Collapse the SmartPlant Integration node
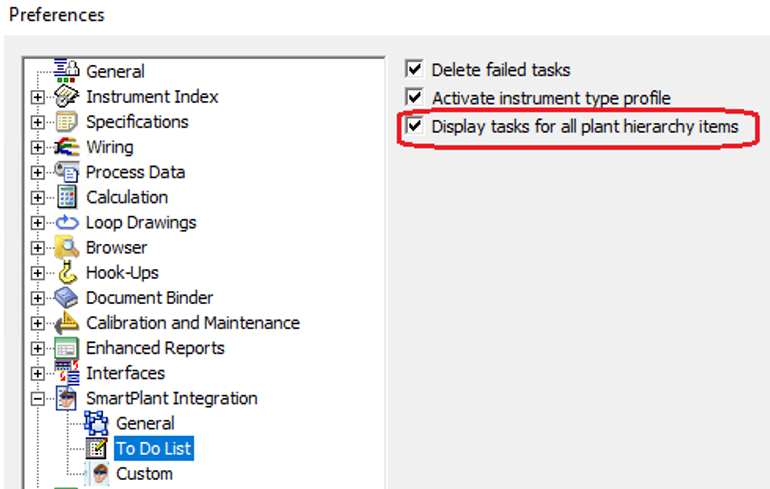 point(38,398)
